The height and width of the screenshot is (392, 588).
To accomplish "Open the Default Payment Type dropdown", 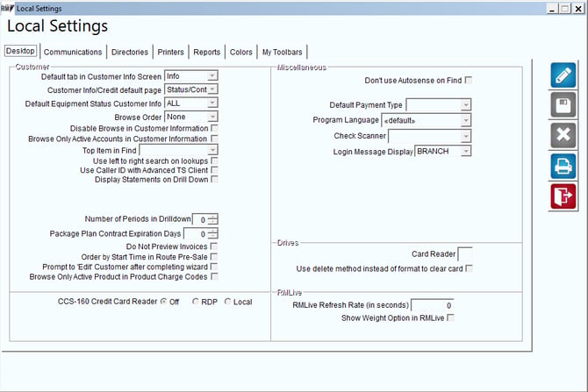I will tap(465, 105).
